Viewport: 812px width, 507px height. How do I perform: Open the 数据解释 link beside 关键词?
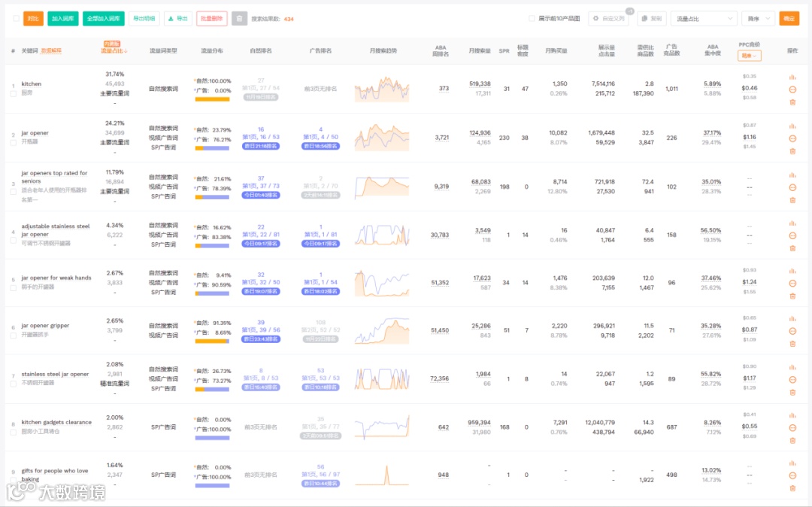point(51,50)
